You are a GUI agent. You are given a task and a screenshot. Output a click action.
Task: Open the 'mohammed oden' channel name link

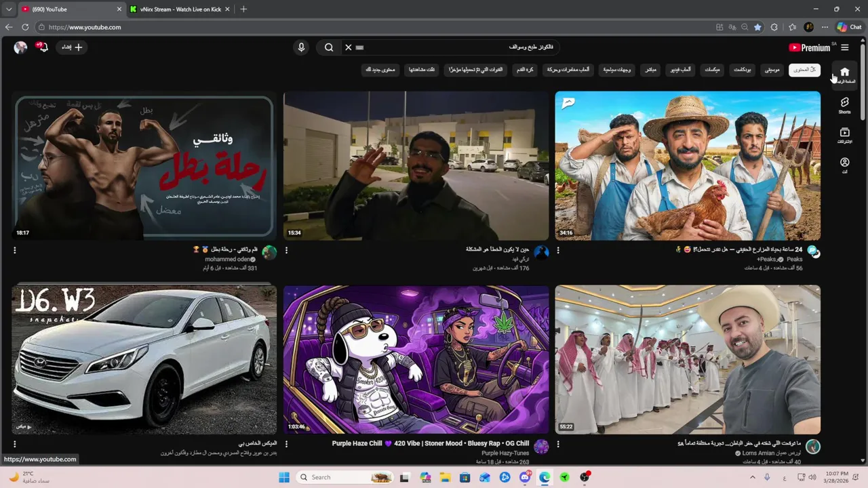227,259
